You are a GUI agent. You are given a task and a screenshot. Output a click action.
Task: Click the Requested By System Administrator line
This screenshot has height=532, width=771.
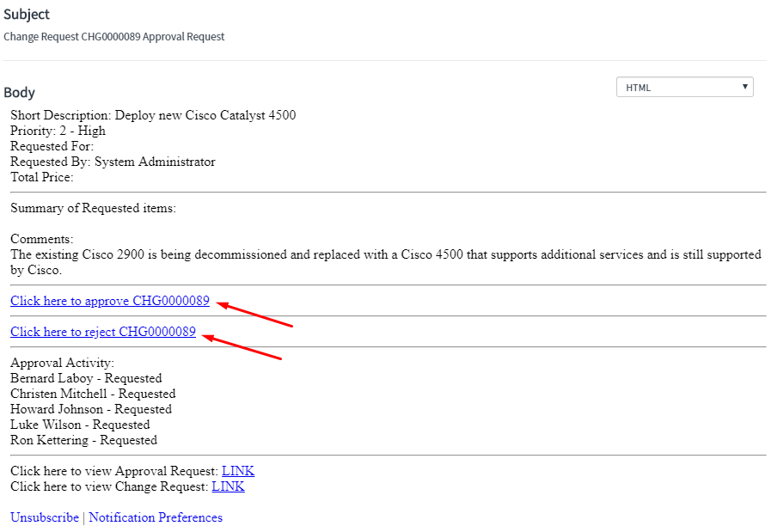(x=113, y=162)
